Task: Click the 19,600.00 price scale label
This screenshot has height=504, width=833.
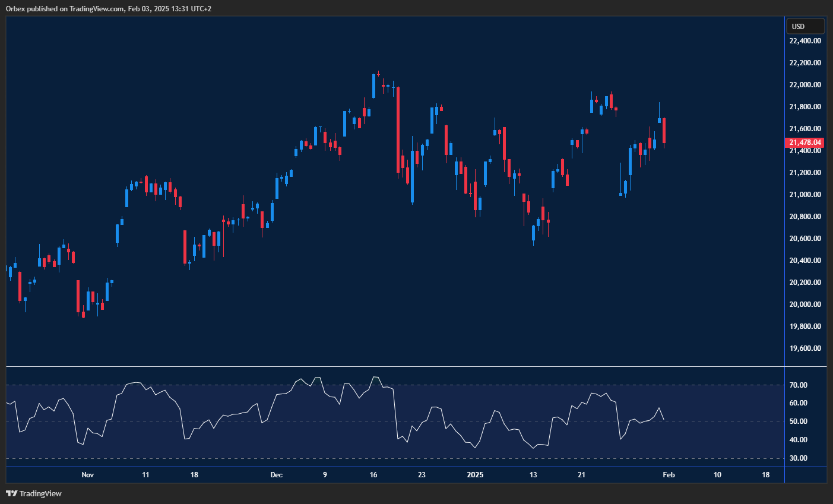Action: click(x=805, y=348)
